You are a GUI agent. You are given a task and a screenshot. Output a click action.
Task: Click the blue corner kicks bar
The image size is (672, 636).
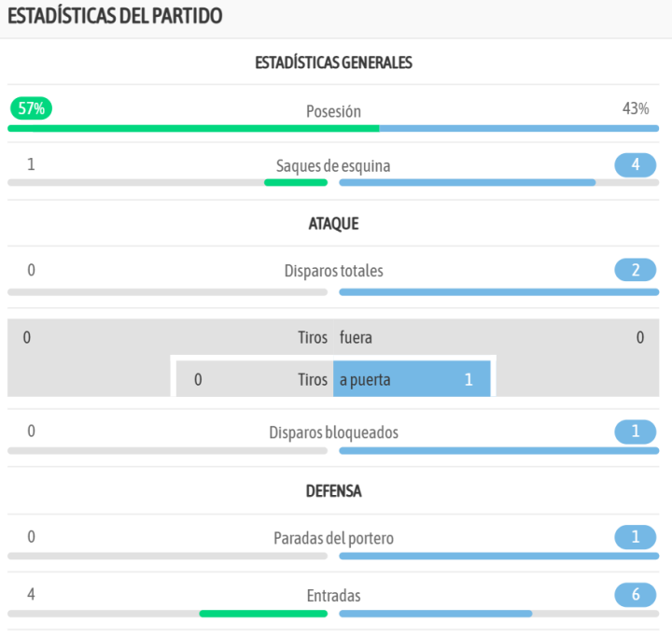pos(467,182)
